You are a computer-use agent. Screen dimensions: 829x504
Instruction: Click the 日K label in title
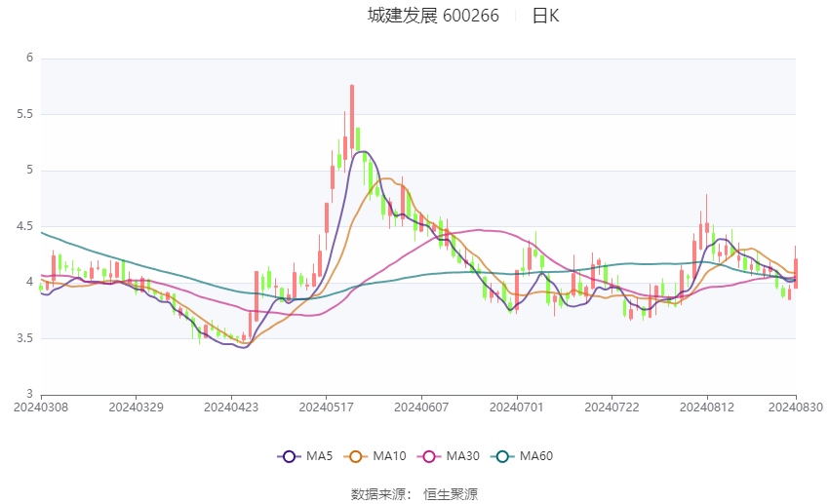pos(545,16)
